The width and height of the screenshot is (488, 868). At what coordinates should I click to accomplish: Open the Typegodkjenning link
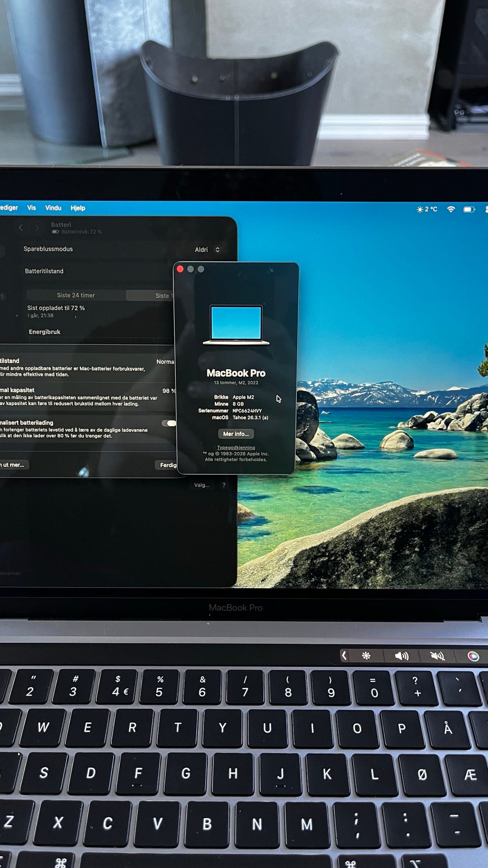click(x=236, y=447)
